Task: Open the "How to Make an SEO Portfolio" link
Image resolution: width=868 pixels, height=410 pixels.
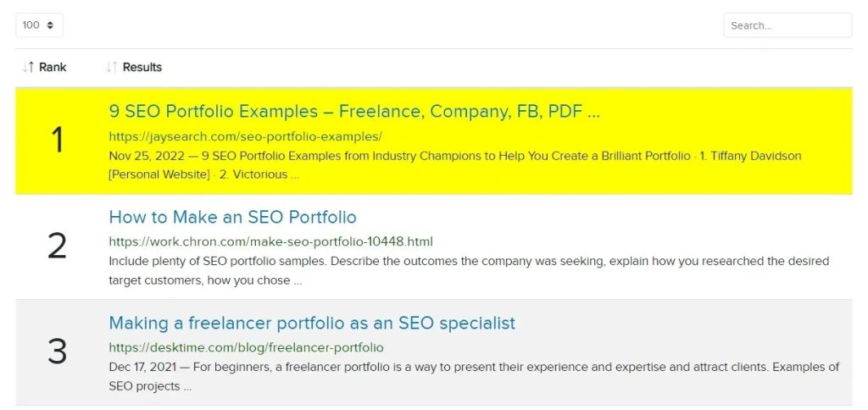Action: click(232, 217)
